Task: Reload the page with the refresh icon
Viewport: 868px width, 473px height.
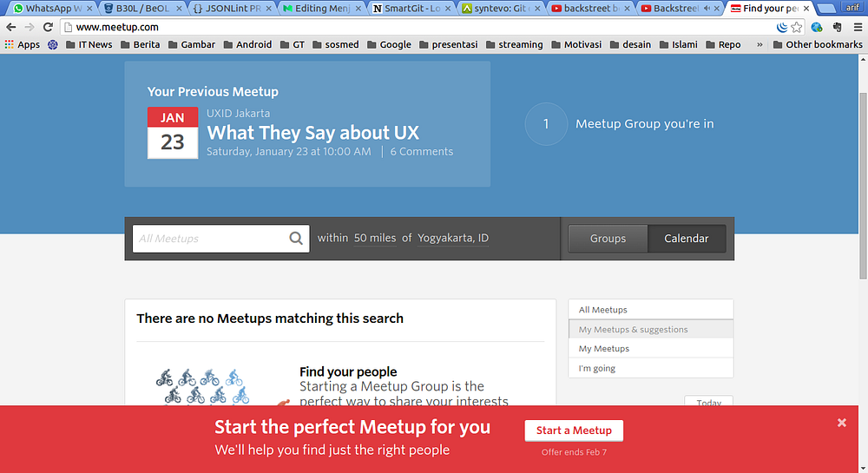Action: pyautogui.click(x=48, y=27)
